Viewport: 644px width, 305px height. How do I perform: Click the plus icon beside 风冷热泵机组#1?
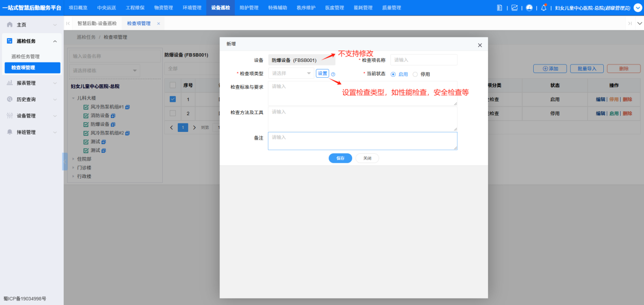point(128,107)
